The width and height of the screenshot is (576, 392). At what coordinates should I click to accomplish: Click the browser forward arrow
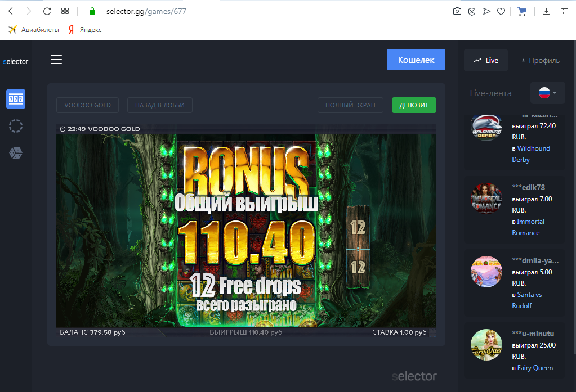29,11
